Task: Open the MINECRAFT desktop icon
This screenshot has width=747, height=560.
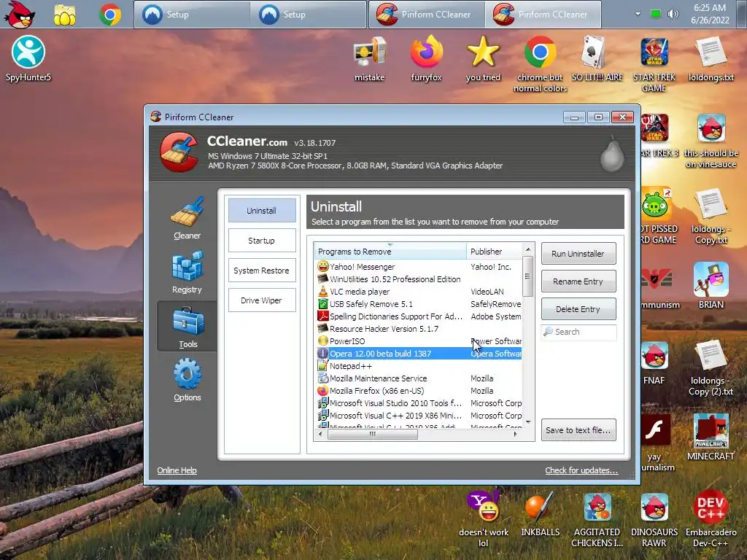Action: point(711,437)
